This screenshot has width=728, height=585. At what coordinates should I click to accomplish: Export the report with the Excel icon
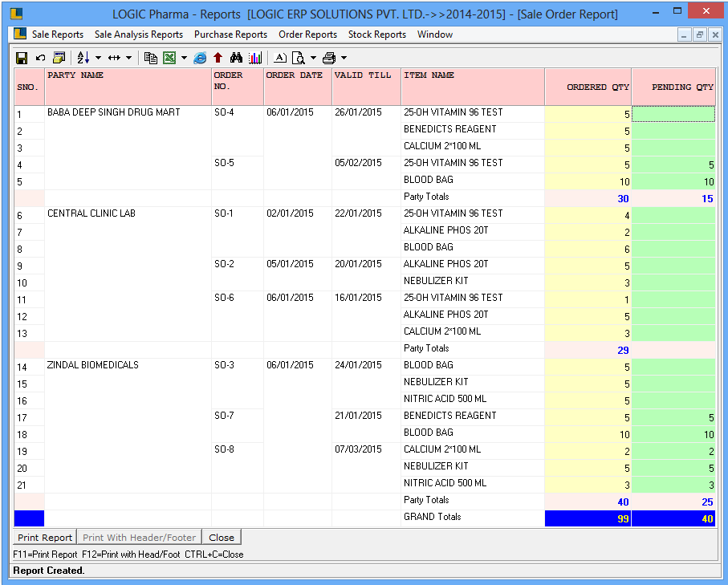pos(169,58)
